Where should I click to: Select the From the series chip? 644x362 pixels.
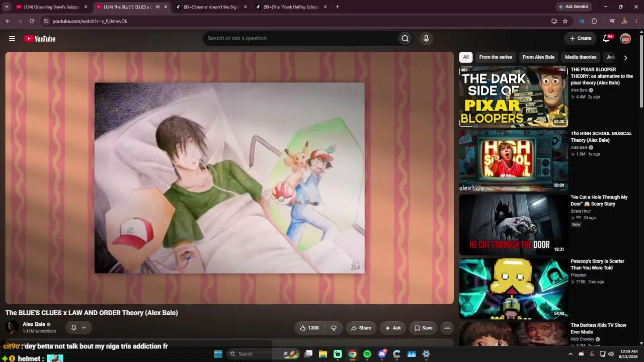496,57
